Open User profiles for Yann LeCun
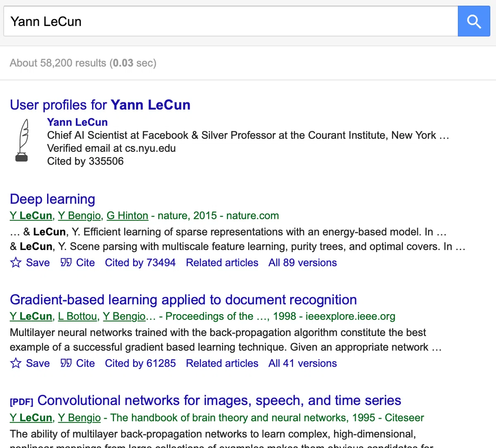The width and height of the screenshot is (496, 448). 100,105
